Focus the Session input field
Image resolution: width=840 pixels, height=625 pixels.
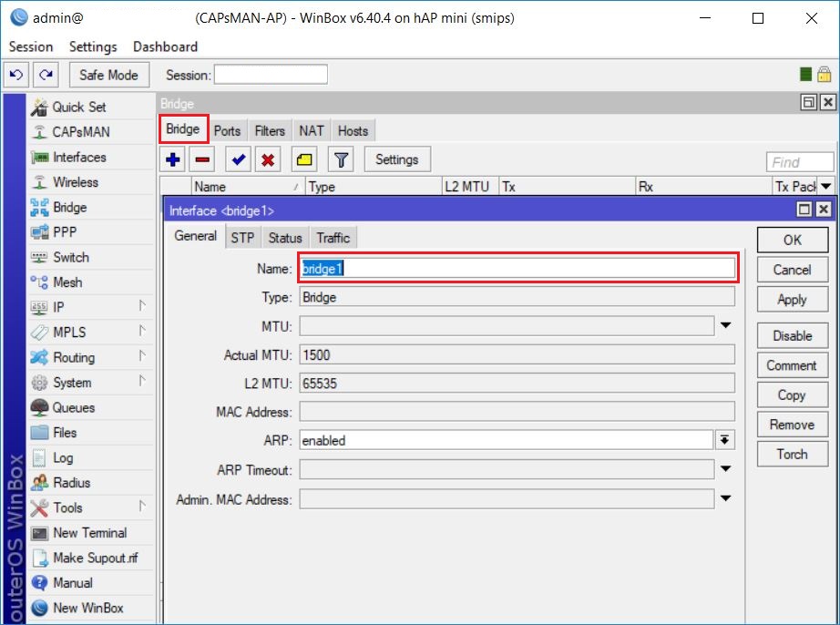click(x=271, y=75)
